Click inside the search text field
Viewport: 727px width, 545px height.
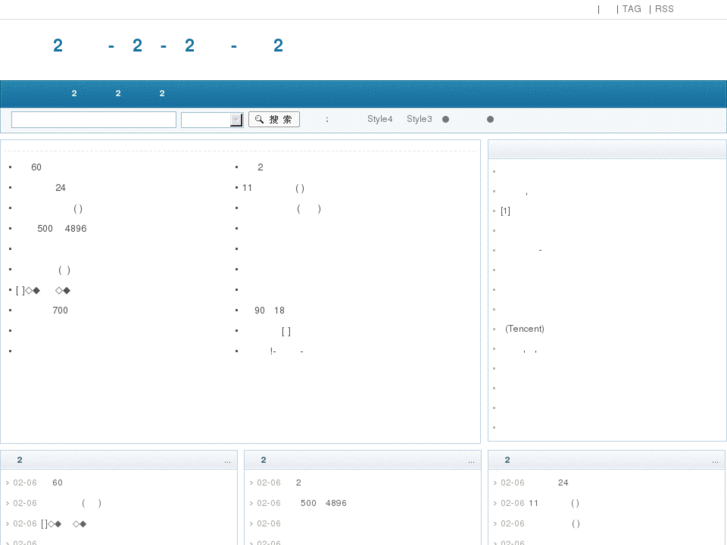94,120
